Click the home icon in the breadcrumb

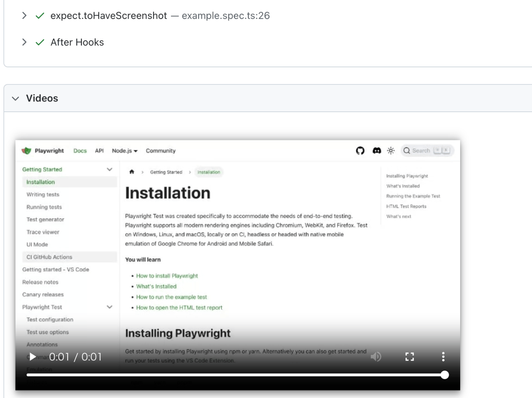tap(132, 172)
